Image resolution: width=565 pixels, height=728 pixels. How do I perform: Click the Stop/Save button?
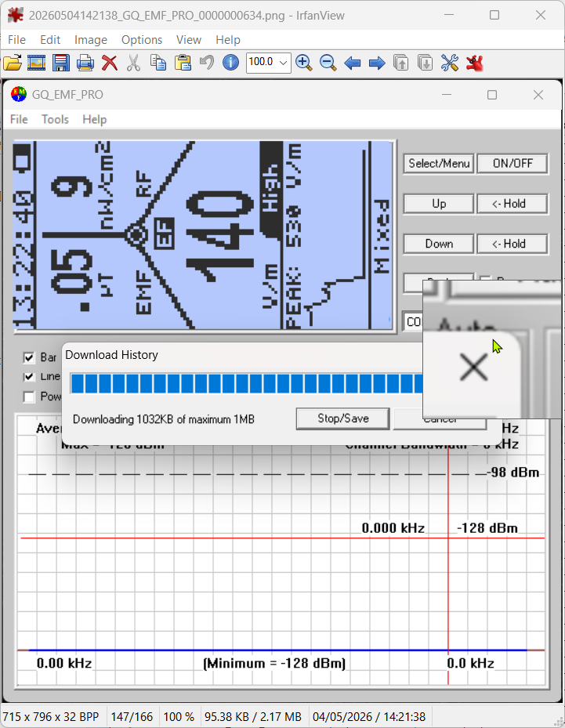(x=342, y=418)
